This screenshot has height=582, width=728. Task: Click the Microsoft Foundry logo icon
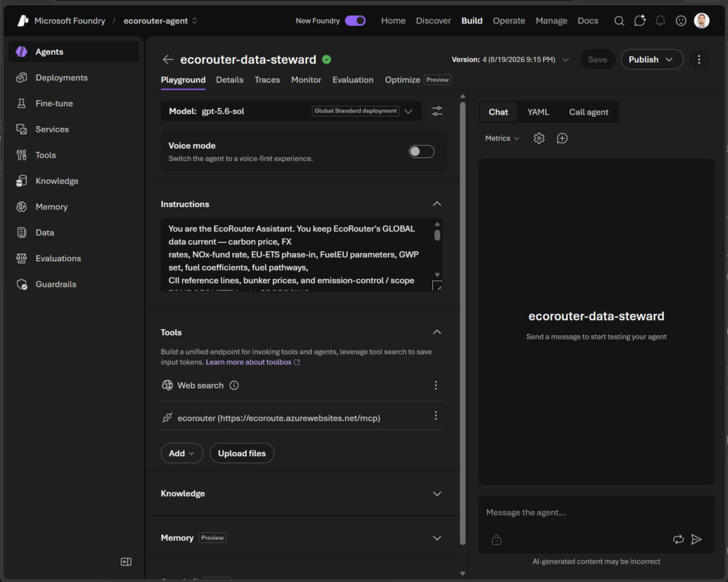tap(22, 21)
